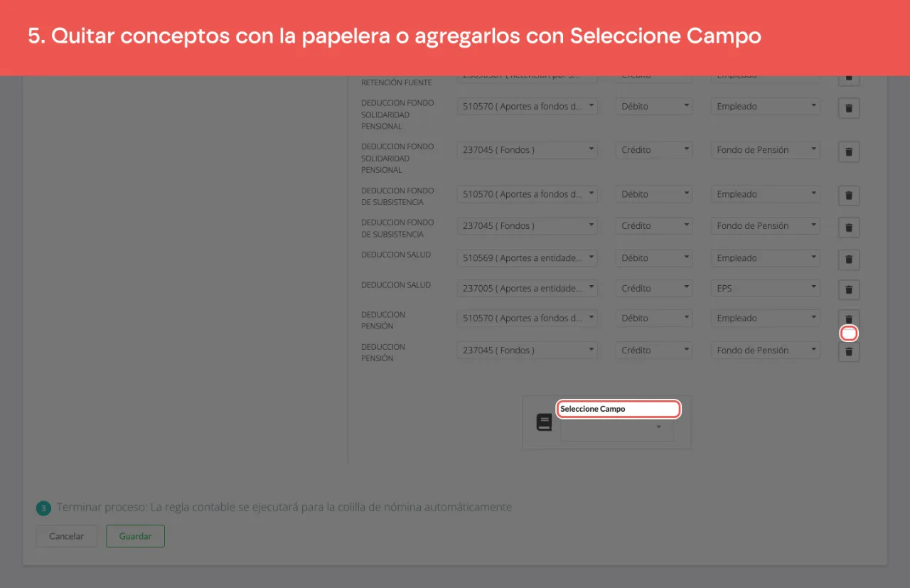
Task: Click the book icon beside Seleccione Campo
Action: (544, 422)
